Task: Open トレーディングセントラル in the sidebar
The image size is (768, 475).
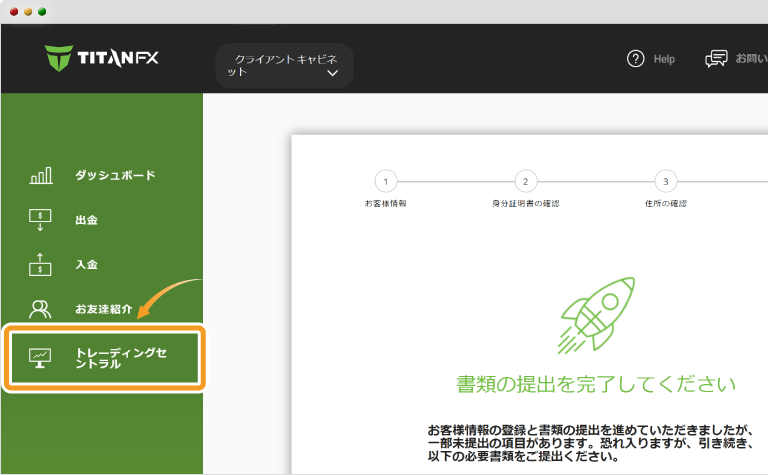Action: click(105, 358)
